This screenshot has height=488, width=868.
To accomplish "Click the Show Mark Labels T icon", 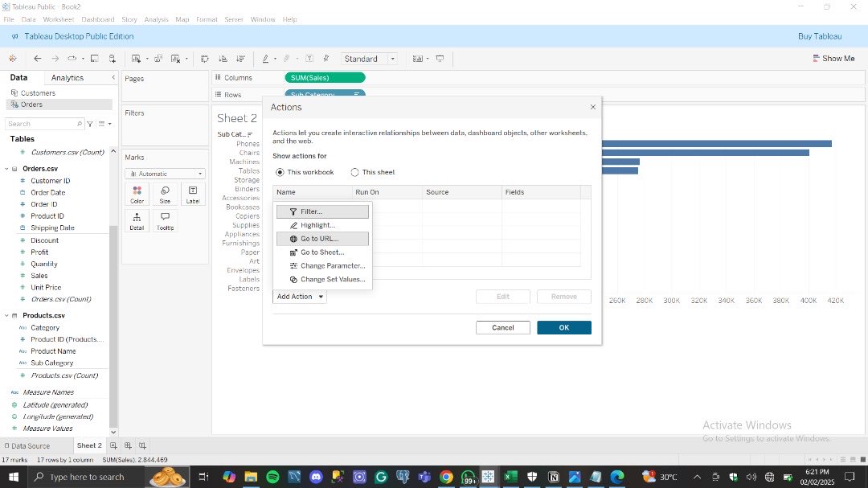I will click(x=309, y=58).
